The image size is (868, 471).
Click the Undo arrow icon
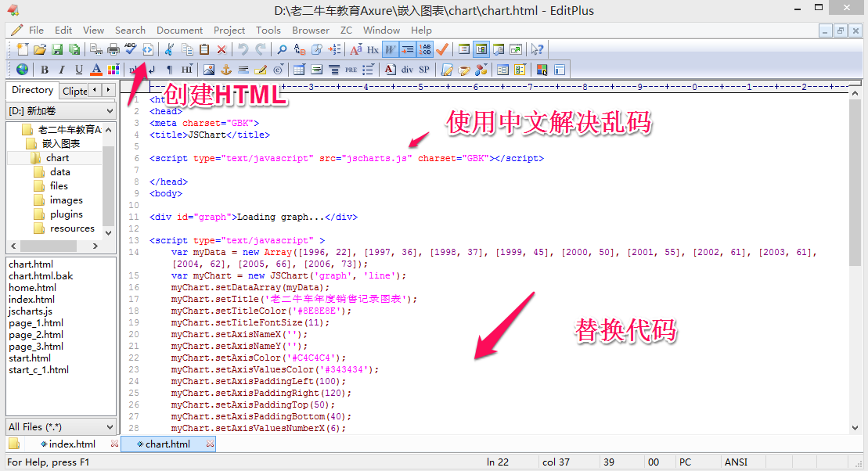(243, 50)
